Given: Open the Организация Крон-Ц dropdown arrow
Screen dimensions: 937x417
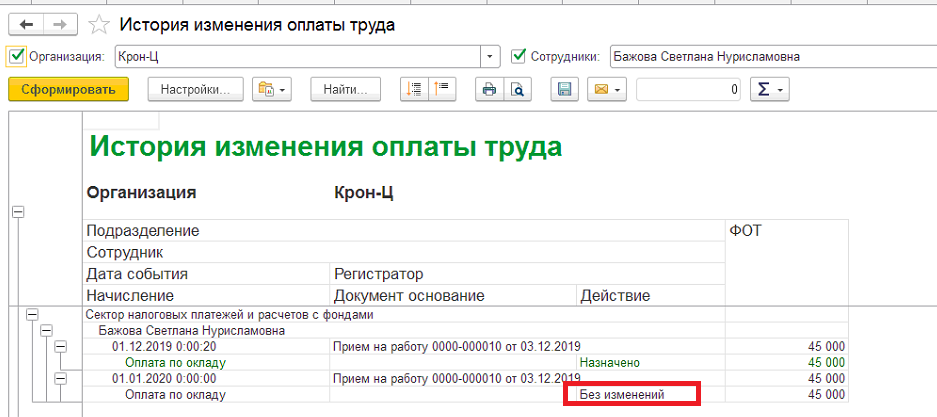Looking at the screenshot, I should click(491, 57).
